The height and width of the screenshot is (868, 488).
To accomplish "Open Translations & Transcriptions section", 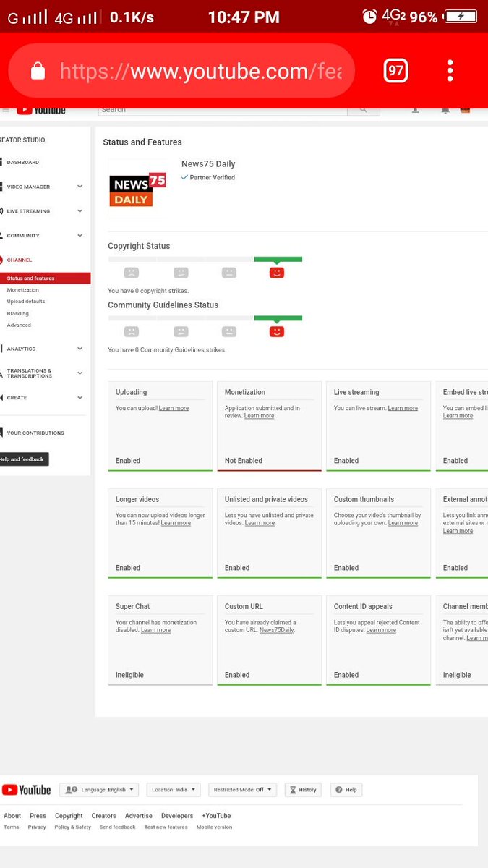I will (x=30, y=373).
